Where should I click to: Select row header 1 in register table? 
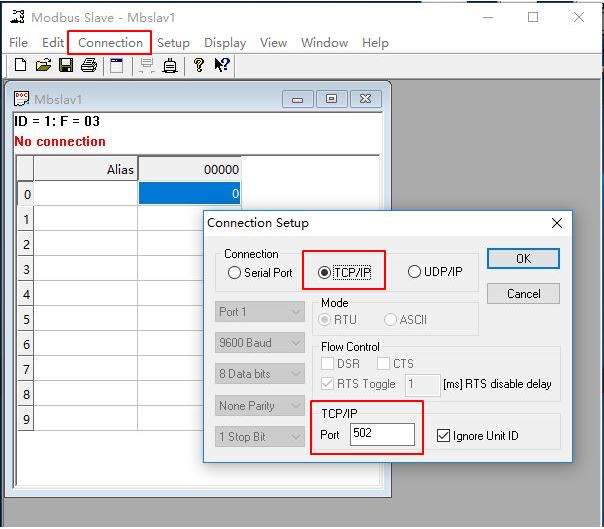pyautogui.click(x=26, y=219)
